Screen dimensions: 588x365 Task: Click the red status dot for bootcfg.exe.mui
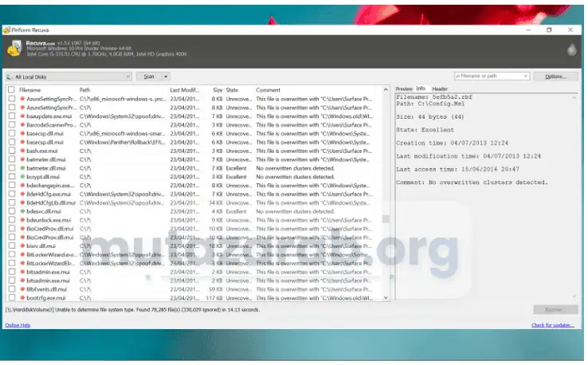tap(22, 298)
